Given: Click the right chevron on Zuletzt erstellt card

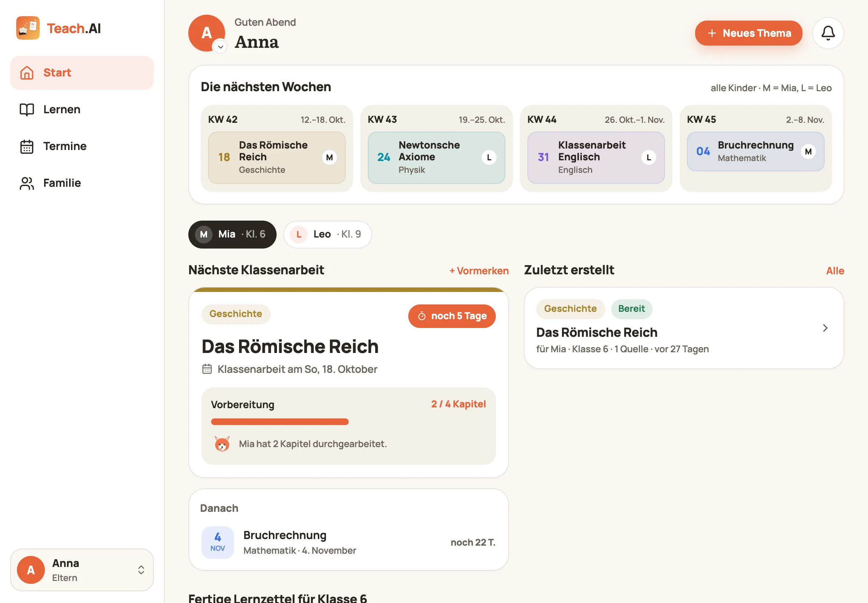Looking at the screenshot, I should pos(825,328).
